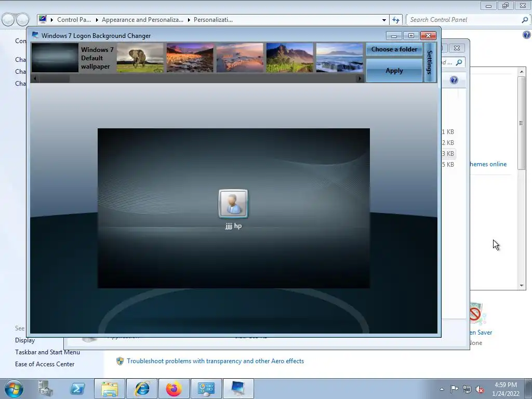Click the Action Center flag icon
This screenshot has width=532, height=399.
tap(454, 389)
